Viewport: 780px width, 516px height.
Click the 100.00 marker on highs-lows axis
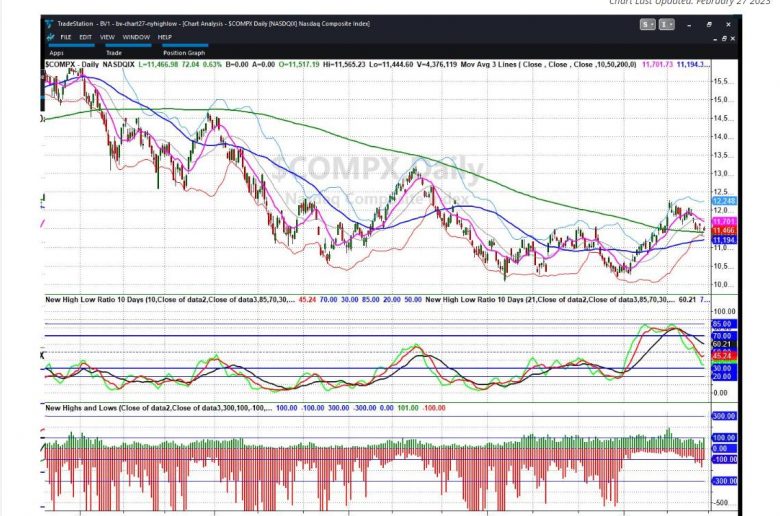point(724,437)
